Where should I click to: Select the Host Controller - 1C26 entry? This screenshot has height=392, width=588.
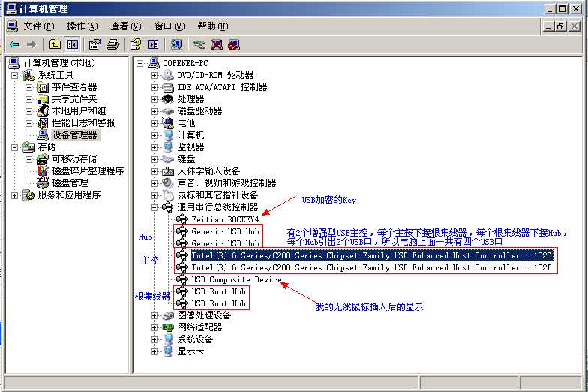tap(372, 255)
